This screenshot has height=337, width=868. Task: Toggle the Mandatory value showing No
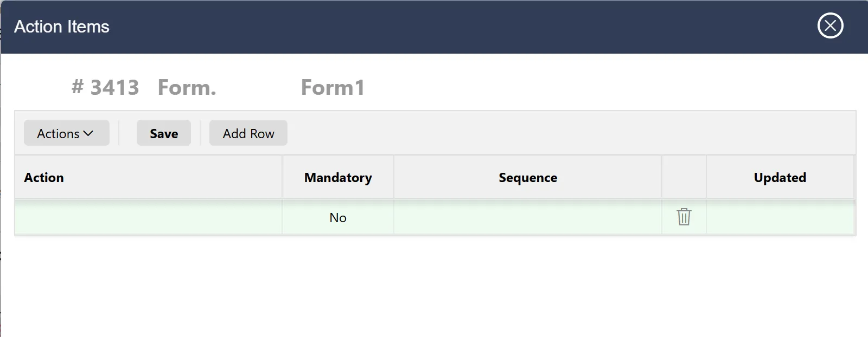point(338,217)
